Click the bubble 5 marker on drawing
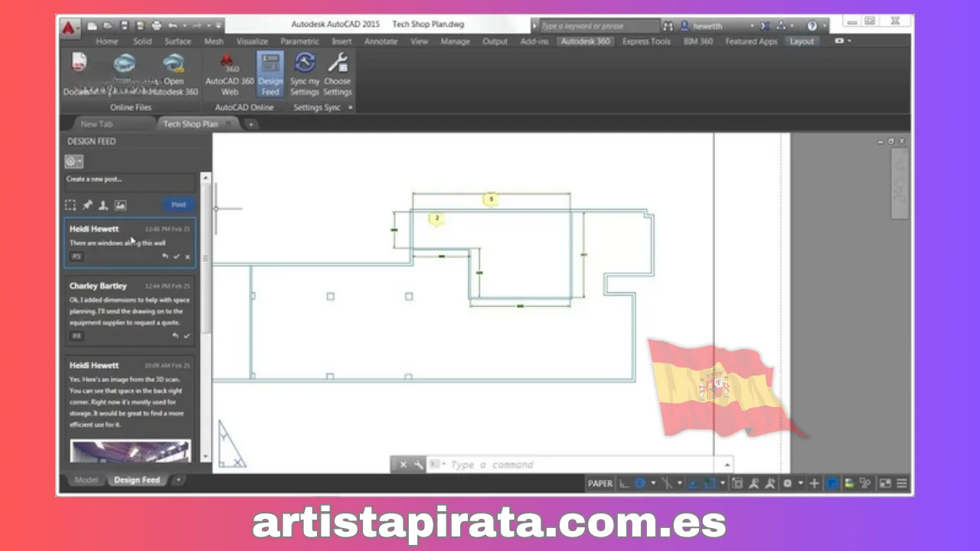The height and width of the screenshot is (551, 980). (491, 199)
